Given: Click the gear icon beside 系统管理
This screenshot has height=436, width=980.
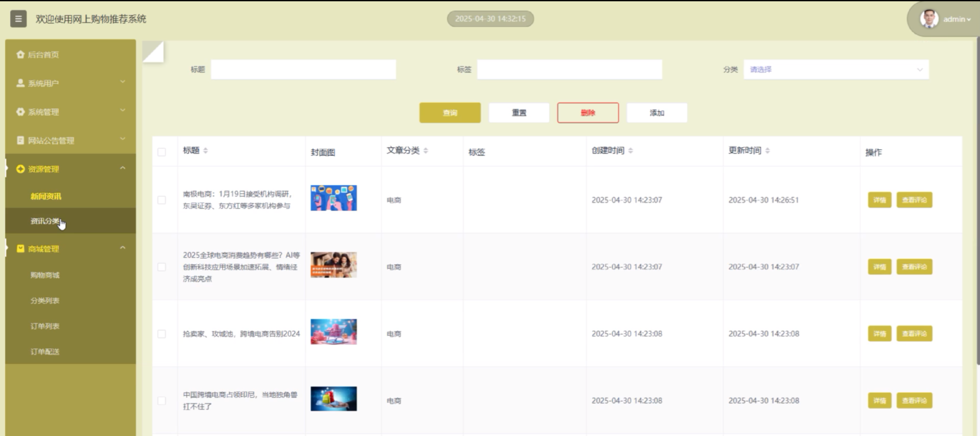Looking at the screenshot, I should 20,112.
